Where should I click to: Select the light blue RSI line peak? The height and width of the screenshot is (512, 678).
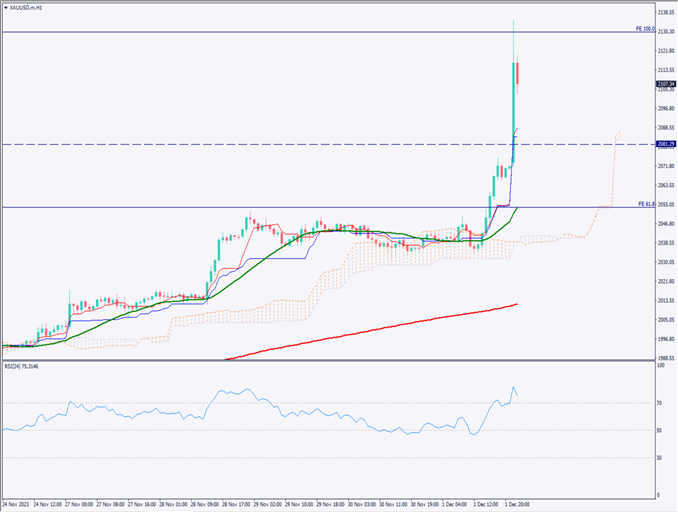coord(513,389)
